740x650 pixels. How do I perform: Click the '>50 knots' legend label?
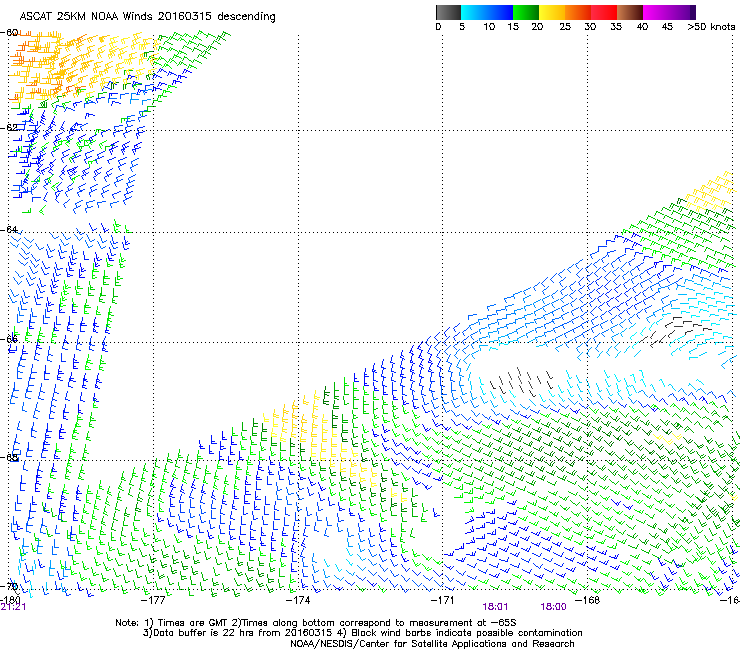[711, 27]
